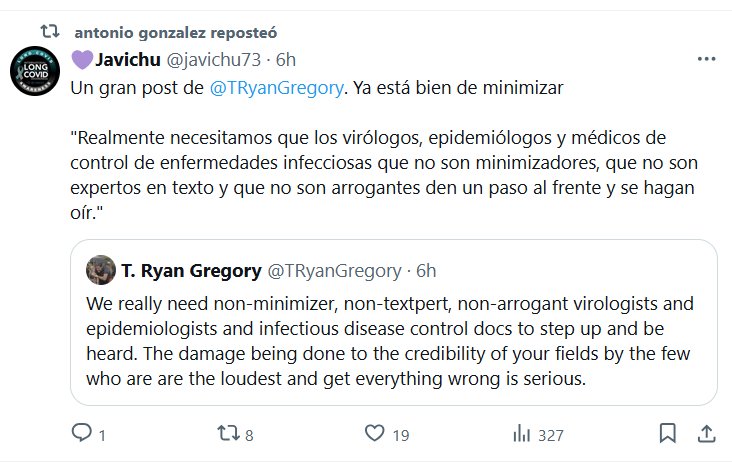Click the gray @TRyanGregory handle in quoted post
Image resolution: width=732 pixels, height=464 pixels.
[x=334, y=270]
